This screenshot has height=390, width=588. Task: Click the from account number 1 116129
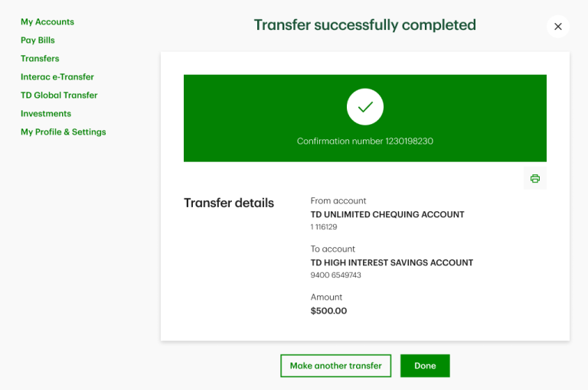pos(324,226)
